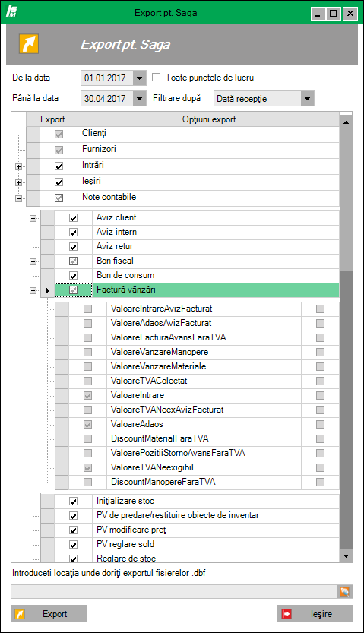Select the ValoareTVANeexigibil row text
Screen dimensions: 364x633
pos(152,467)
